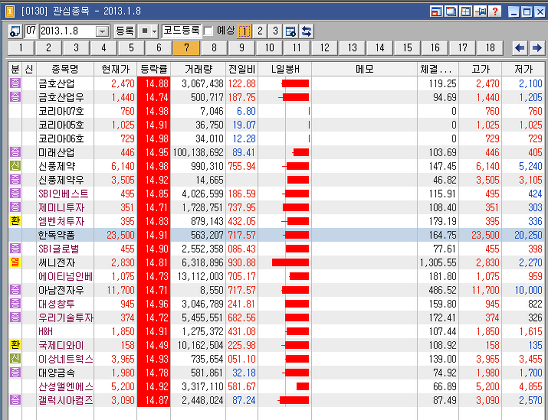The height and width of the screenshot is (420, 548).
Task: Sort by 등락률 column header
Action: [154, 70]
